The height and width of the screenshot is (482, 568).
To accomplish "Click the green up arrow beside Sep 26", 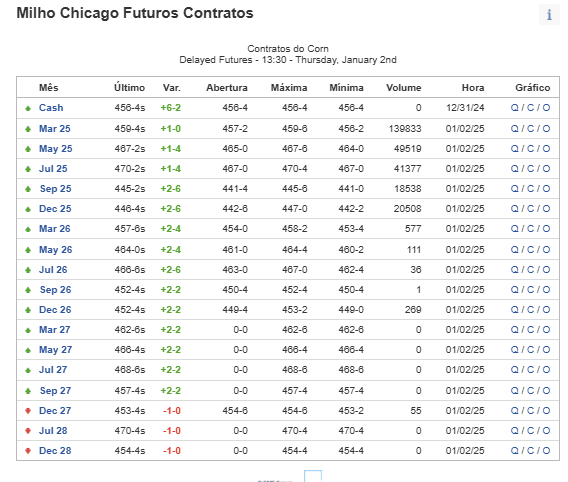I will [28, 290].
